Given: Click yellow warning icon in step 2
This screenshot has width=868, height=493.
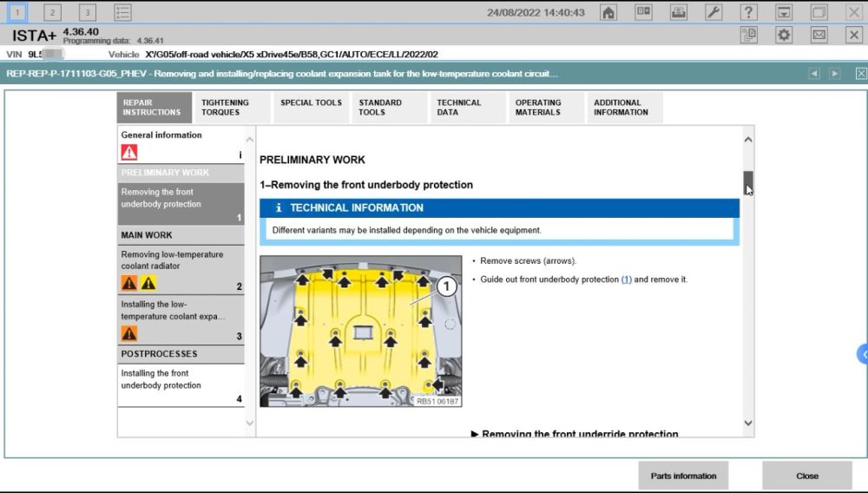Looking at the screenshot, I should 148,283.
